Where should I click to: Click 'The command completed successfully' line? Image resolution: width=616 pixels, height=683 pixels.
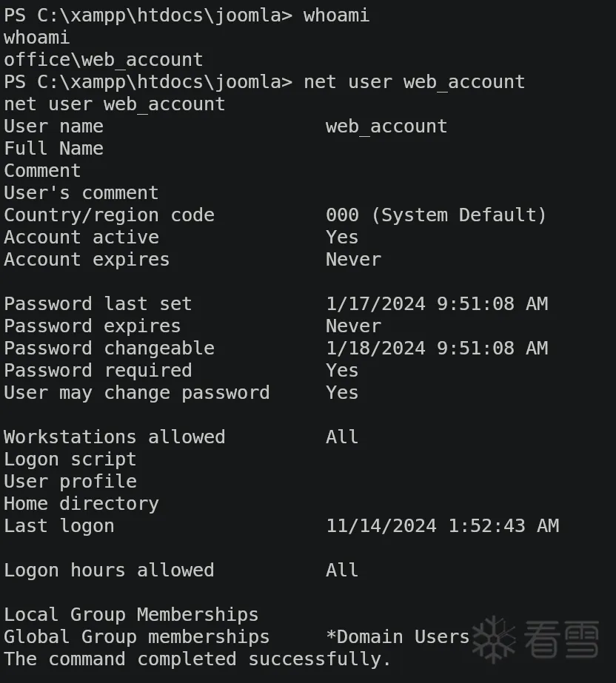[x=197, y=659]
